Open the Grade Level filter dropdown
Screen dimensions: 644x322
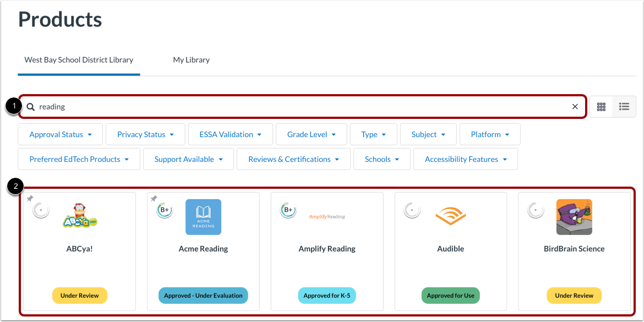click(311, 134)
